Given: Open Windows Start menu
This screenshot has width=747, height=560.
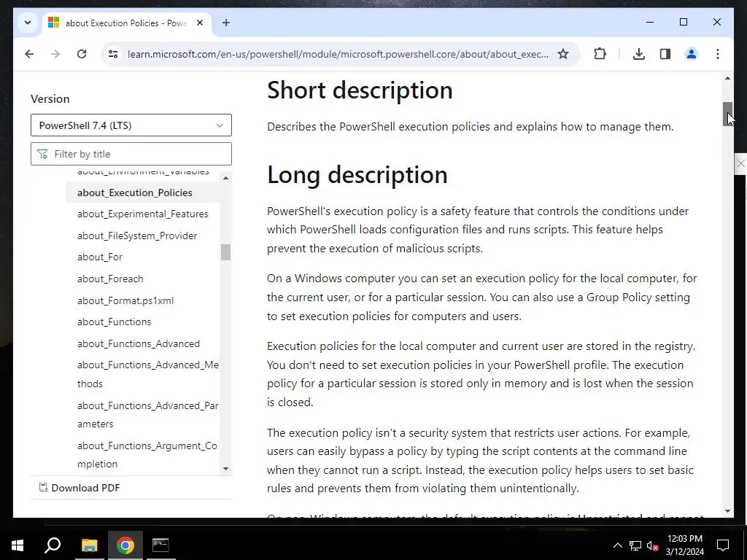Looking at the screenshot, I should (x=18, y=545).
